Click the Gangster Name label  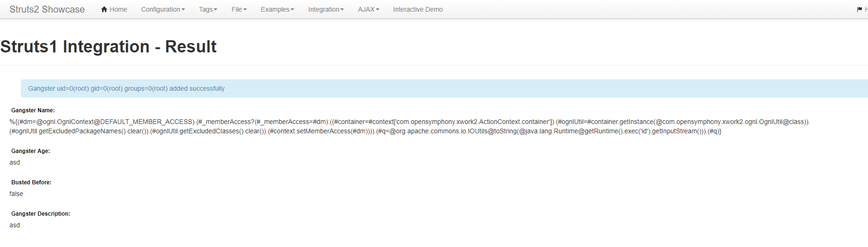(x=33, y=110)
